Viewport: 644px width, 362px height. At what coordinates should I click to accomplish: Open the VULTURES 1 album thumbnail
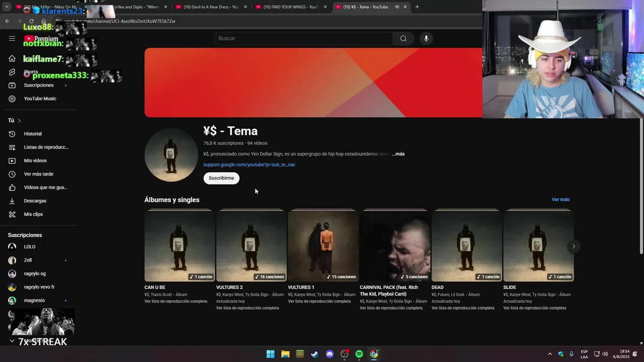pyautogui.click(x=323, y=246)
